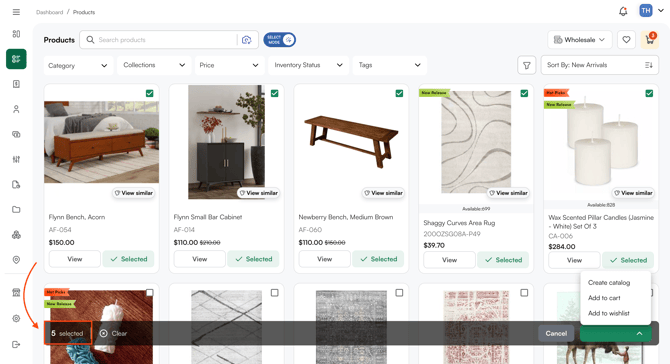This screenshot has height=364, width=670.
Task: Open the Shaggy Curves Area Rug image
Action: (476, 142)
